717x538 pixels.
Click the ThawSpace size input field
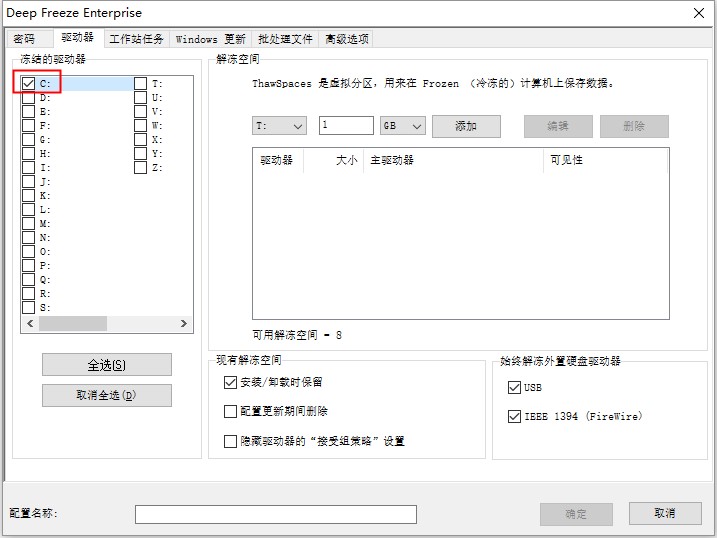point(346,126)
